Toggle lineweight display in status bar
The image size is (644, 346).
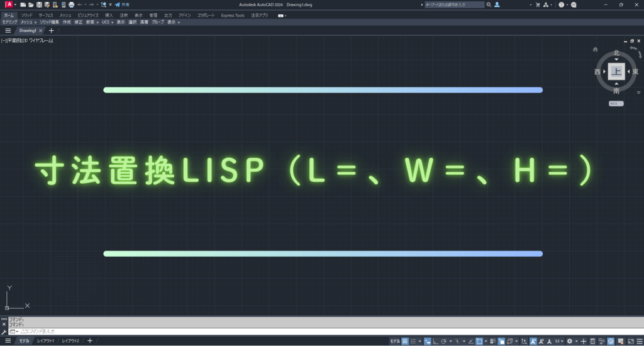click(492, 341)
